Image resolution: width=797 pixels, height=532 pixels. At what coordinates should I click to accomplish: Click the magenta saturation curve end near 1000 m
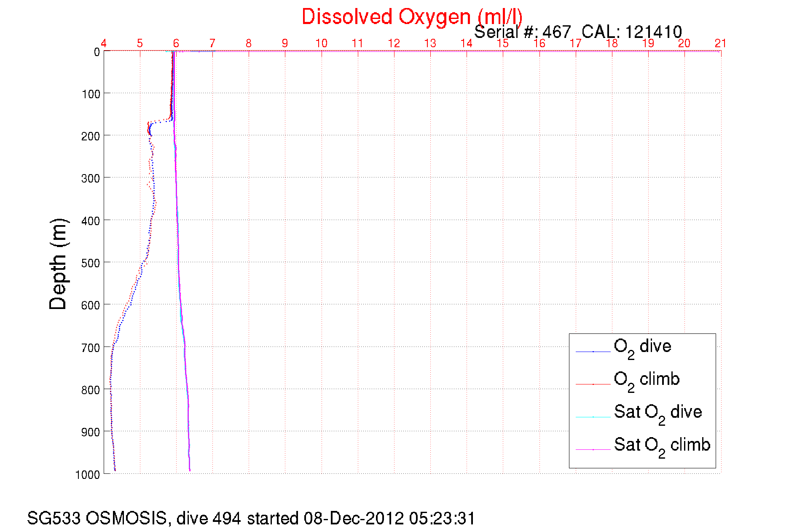190,470
